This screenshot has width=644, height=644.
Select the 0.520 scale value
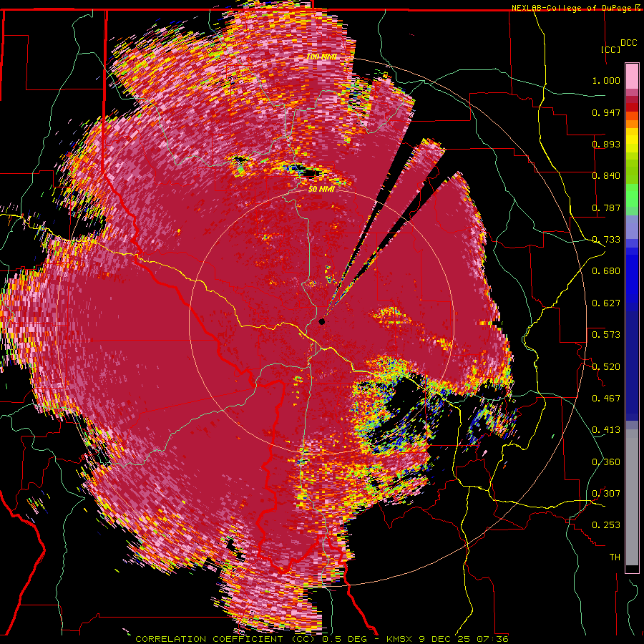point(606,367)
